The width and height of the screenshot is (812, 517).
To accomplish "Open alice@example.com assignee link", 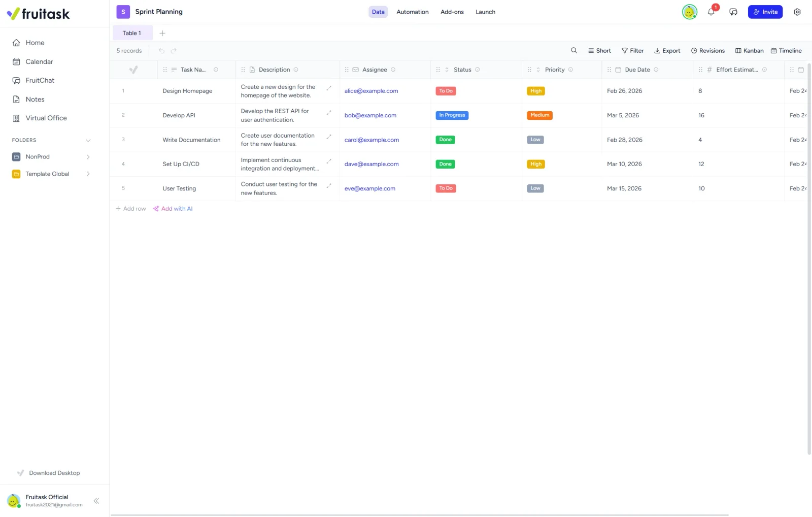I will point(371,91).
